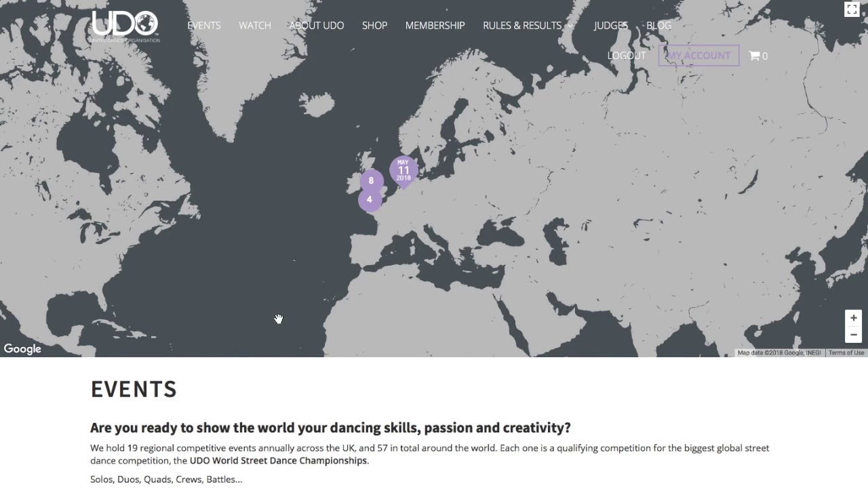
Task: Open the About UDO page
Action: (x=317, y=26)
